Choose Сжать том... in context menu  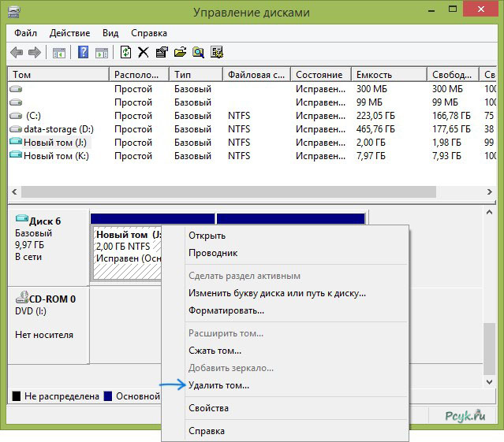215,351
